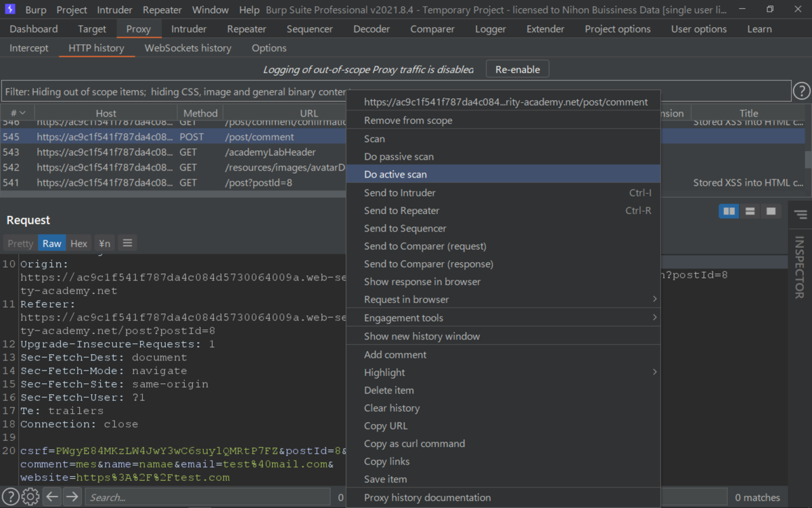Select Send to Sequencer menu entry
Image resolution: width=812 pixels, height=508 pixels.
(x=503, y=228)
